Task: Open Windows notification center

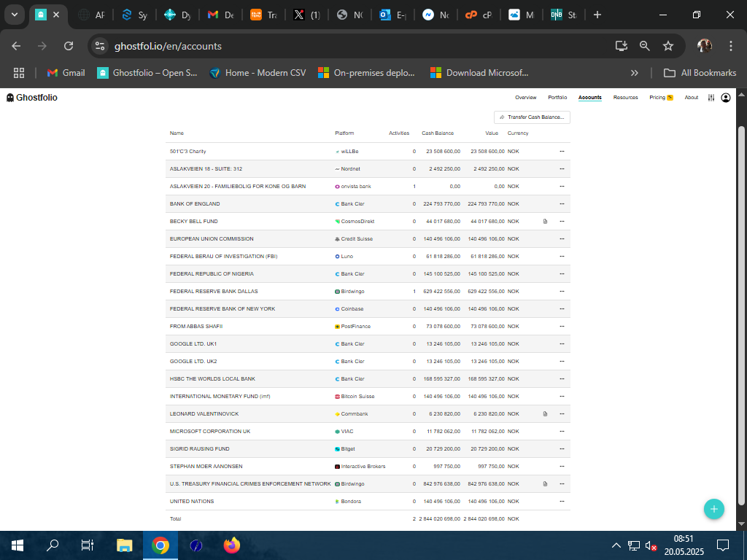Action: coord(723,545)
